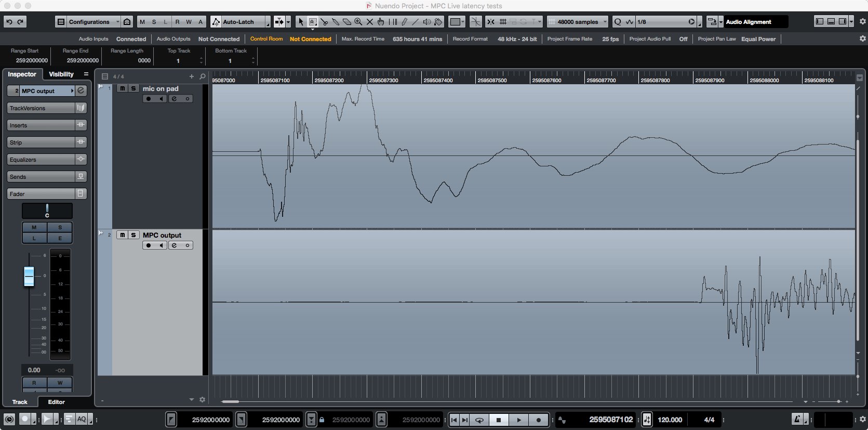The image size is (868, 430).
Task: Click the Record Format 48 kHz value
Action: click(x=517, y=39)
